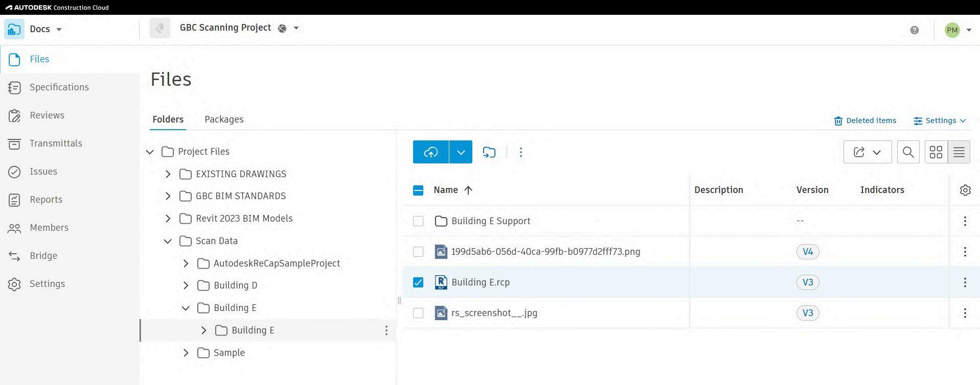The width and height of the screenshot is (980, 385).
Task: Switch to grid thumbnail view
Action: (936, 152)
